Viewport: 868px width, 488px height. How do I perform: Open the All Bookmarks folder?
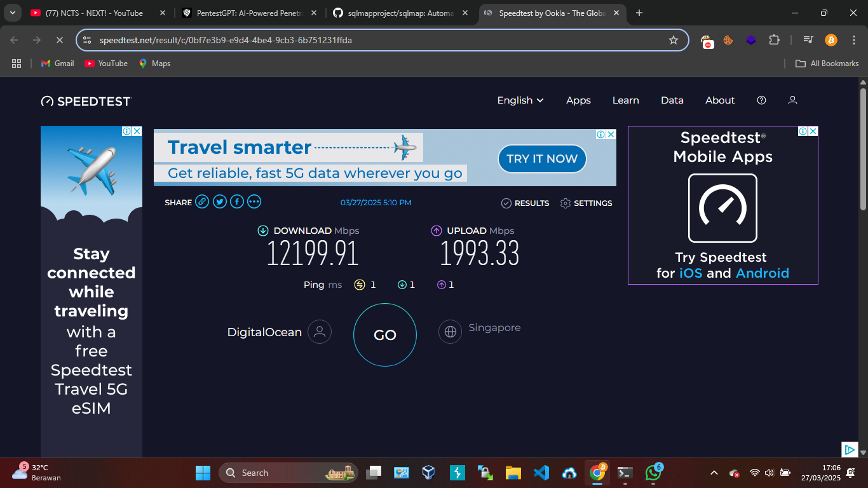827,64
